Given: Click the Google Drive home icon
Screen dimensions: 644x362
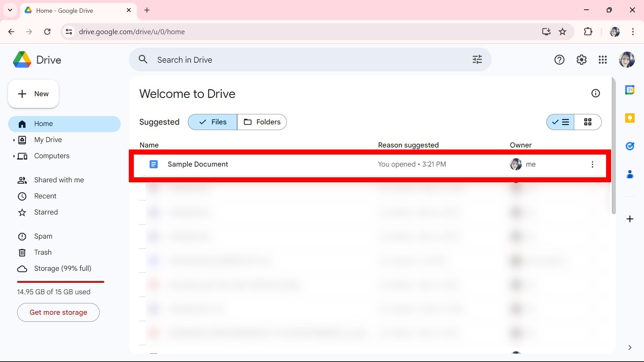Looking at the screenshot, I should click(x=22, y=123).
